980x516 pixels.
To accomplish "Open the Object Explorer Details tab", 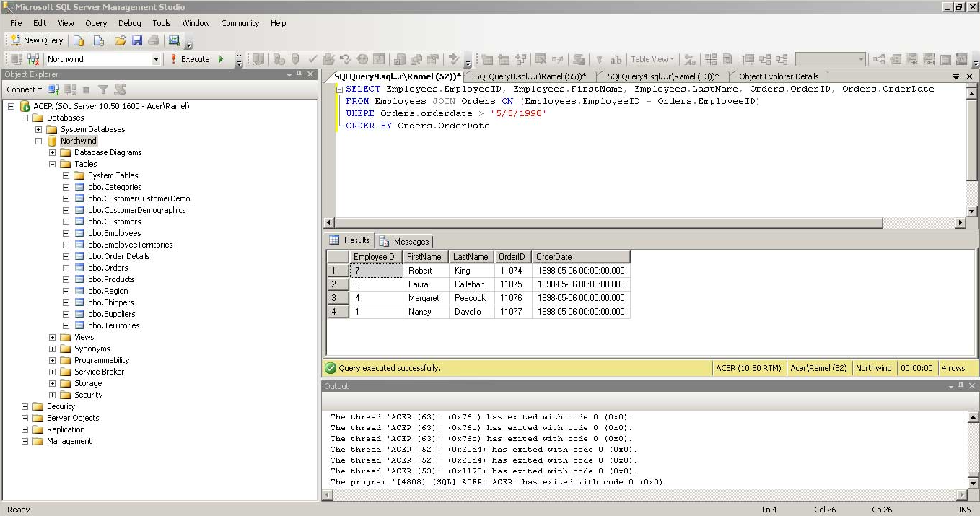I will tap(779, 76).
